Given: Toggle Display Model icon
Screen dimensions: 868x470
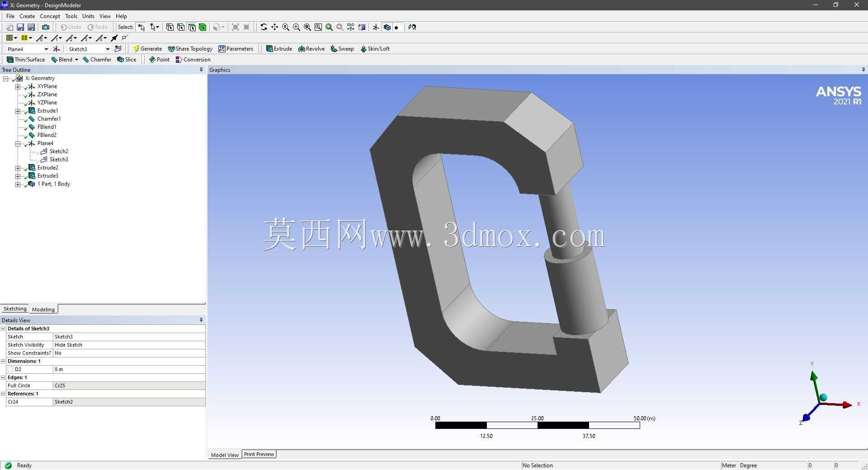Looking at the screenshot, I should click(x=387, y=27).
